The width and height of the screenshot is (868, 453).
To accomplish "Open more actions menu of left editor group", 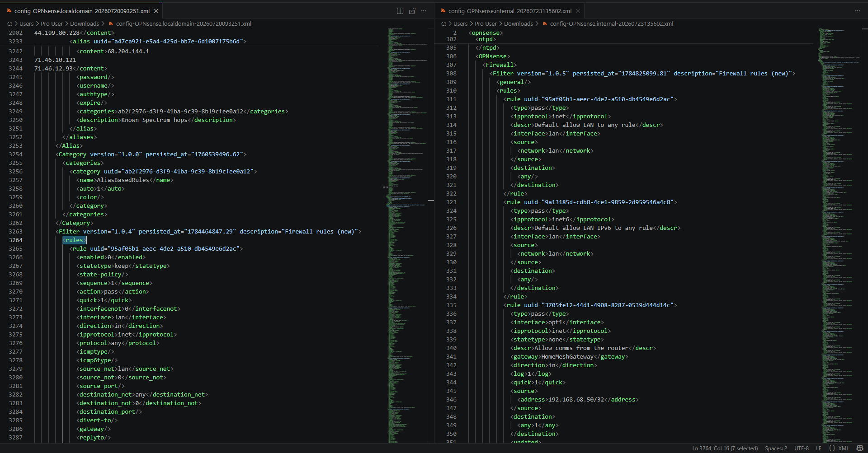I will pos(424,11).
